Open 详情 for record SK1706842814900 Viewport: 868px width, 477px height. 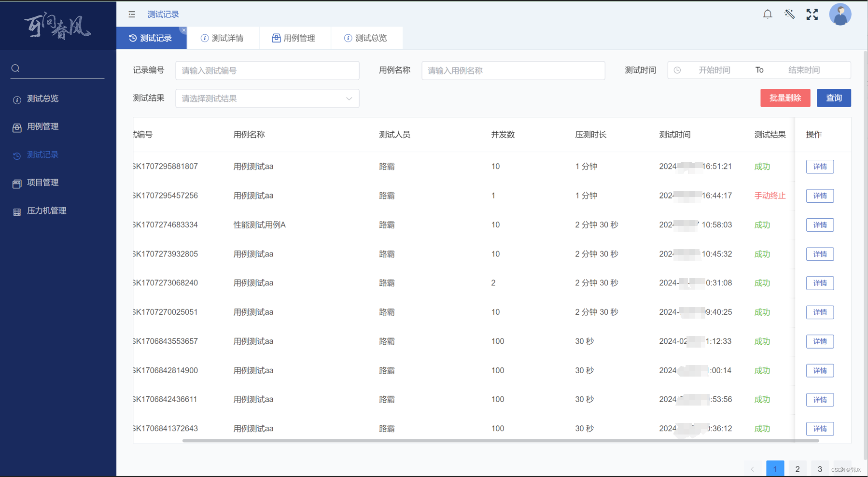tap(820, 371)
